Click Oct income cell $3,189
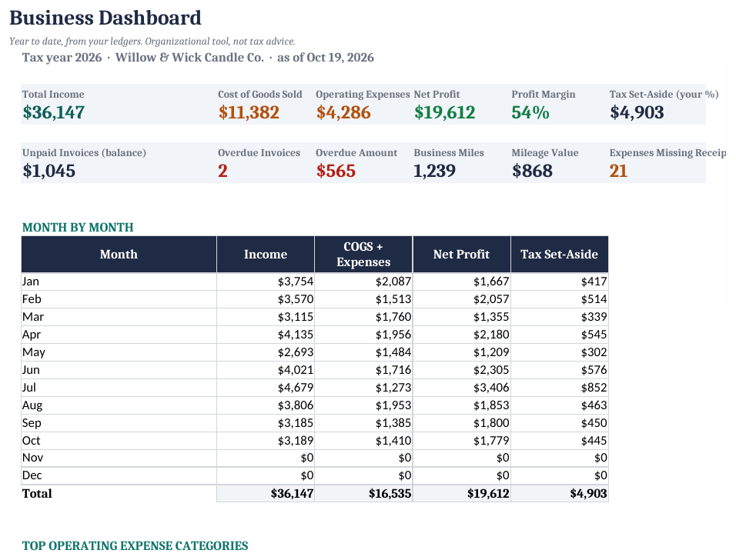The height and width of the screenshot is (560, 736). pos(266,441)
